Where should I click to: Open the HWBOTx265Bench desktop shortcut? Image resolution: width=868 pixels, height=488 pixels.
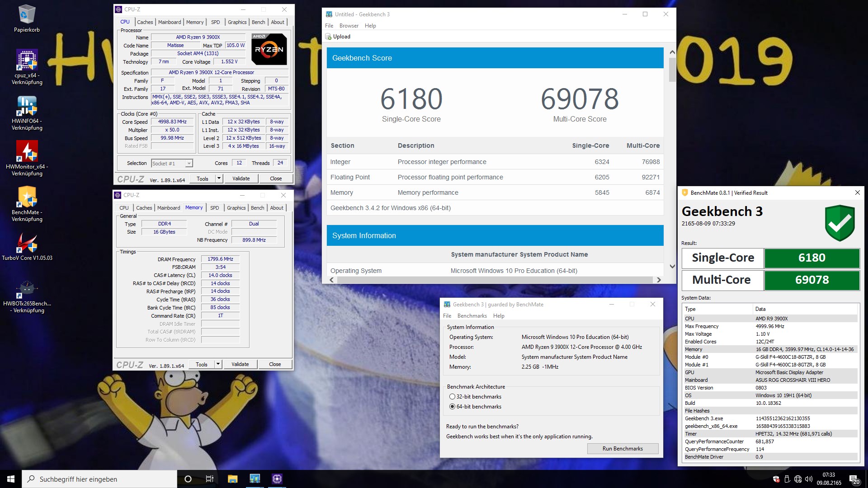[27, 297]
